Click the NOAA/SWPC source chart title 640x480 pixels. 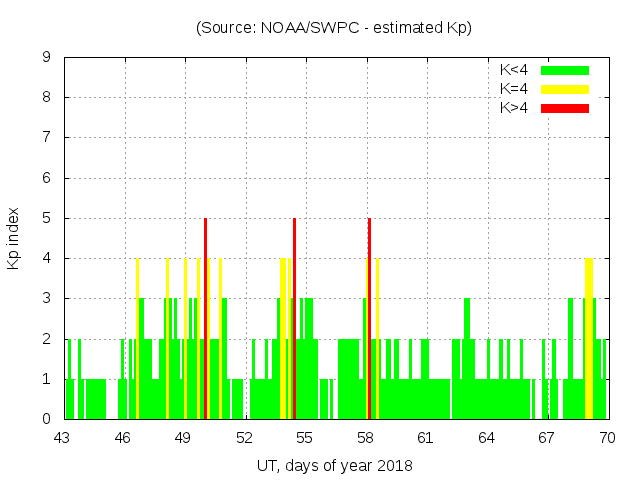(x=334, y=28)
